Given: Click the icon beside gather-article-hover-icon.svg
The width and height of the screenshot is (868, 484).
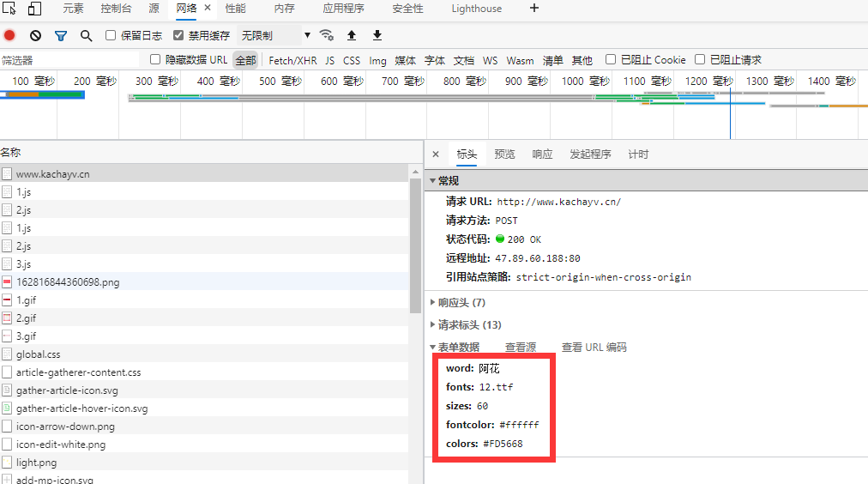Looking at the screenshot, I should pyautogui.click(x=7, y=408).
